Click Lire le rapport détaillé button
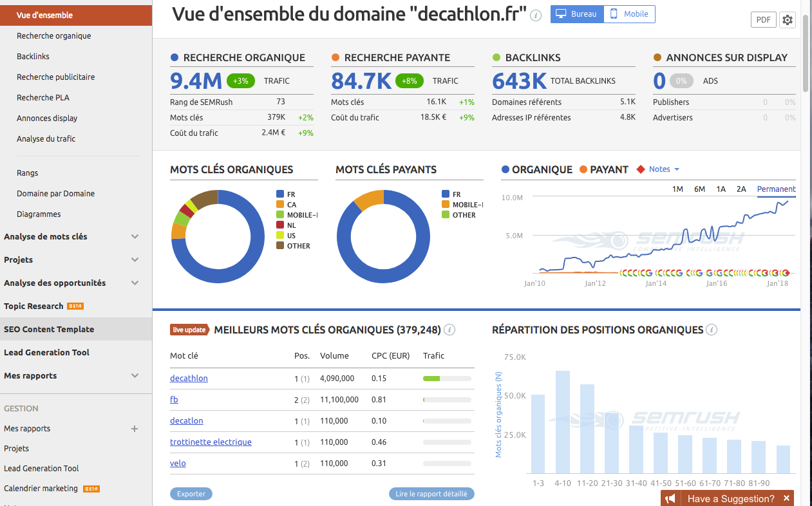Viewport: 812px width, 506px height. (431, 494)
